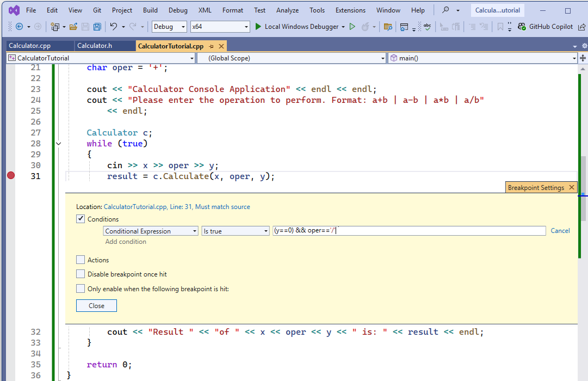Viewport: 588px width, 381px height.
Task: Uncheck the Conditions checkbox
Action: [x=81, y=218]
